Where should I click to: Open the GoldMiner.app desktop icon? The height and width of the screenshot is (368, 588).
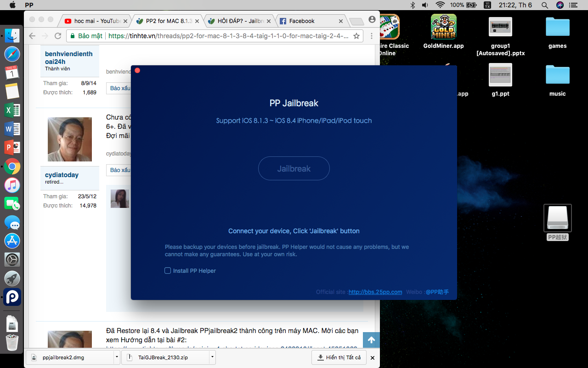coord(443,31)
